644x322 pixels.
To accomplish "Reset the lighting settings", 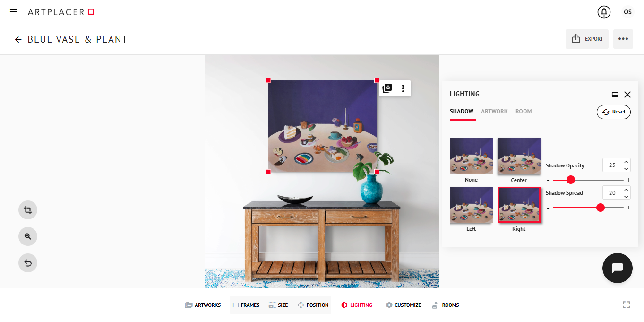I will (x=614, y=112).
